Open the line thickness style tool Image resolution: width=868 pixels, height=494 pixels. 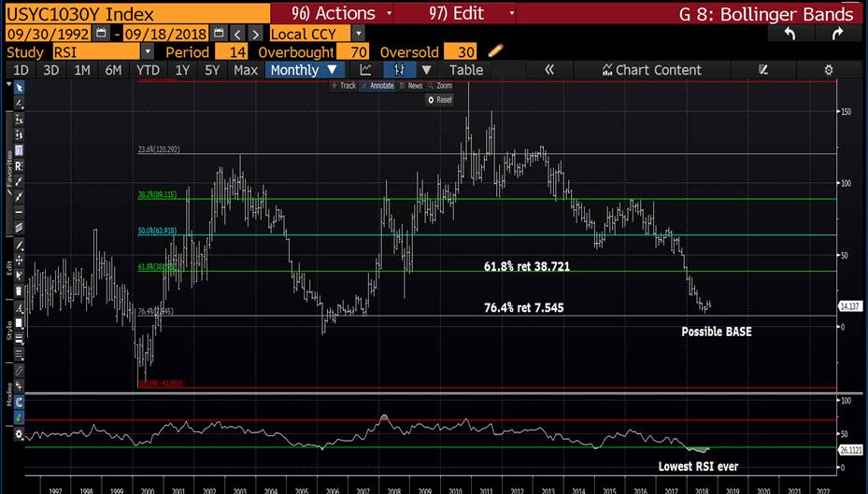(x=19, y=338)
